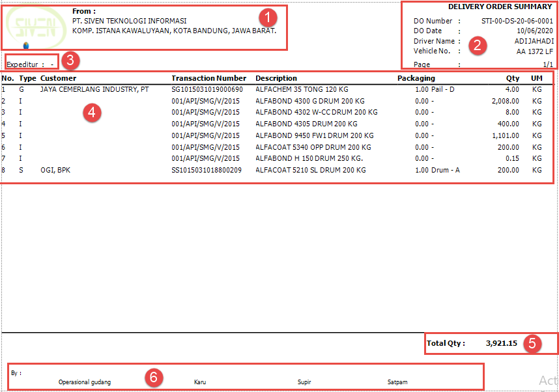
Task: Click quantity 1,101.00
Action: 506,136
